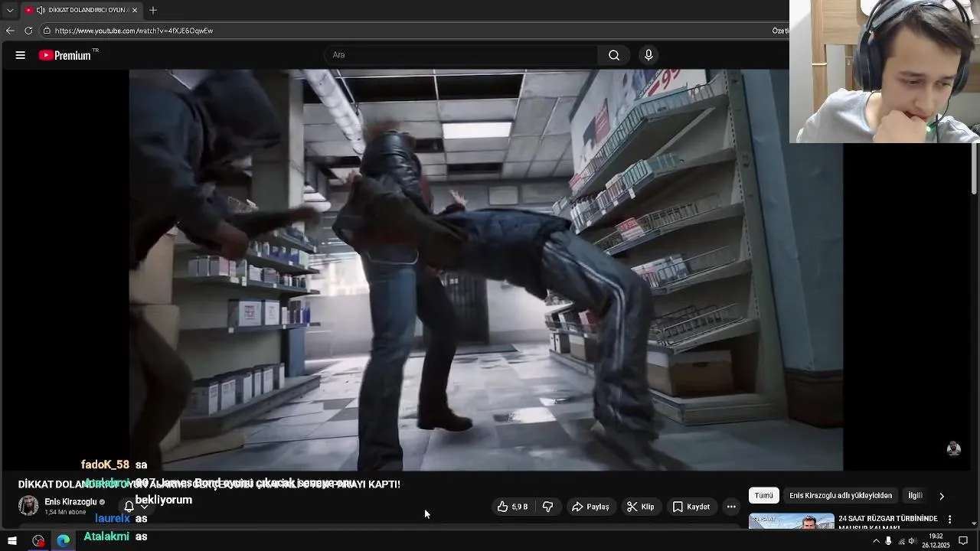Open the Windows Start menu
The width and height of the screenshot is (980, 551).
pos(12,541)
